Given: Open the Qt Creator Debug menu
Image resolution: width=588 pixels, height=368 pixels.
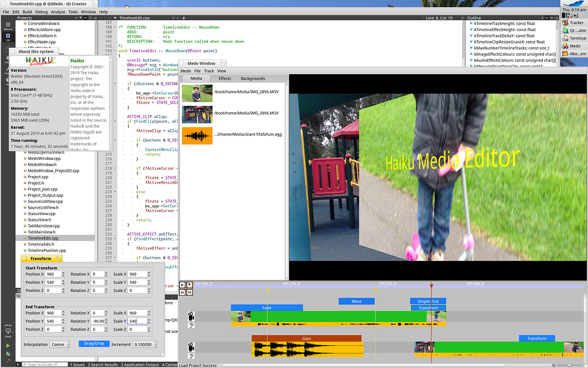Looking at the screenshot, I should click(x=41, y=11).
